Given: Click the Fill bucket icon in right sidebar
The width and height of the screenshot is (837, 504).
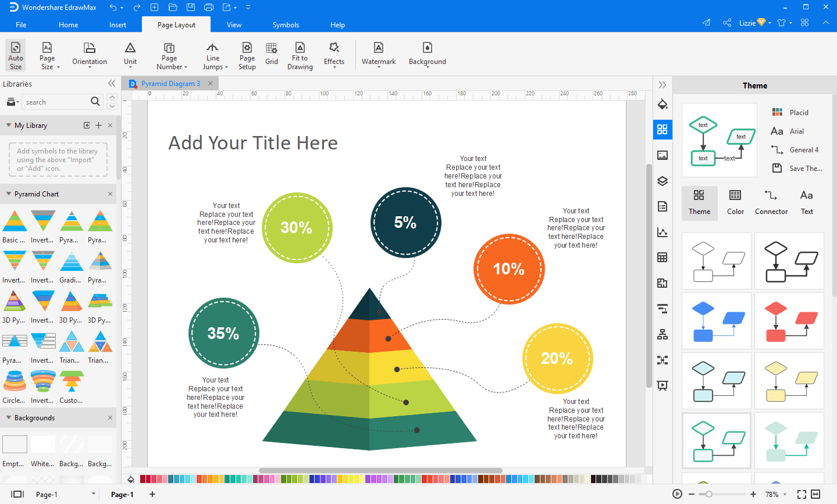Looking at the screenshot, I should tap(662, 105).
